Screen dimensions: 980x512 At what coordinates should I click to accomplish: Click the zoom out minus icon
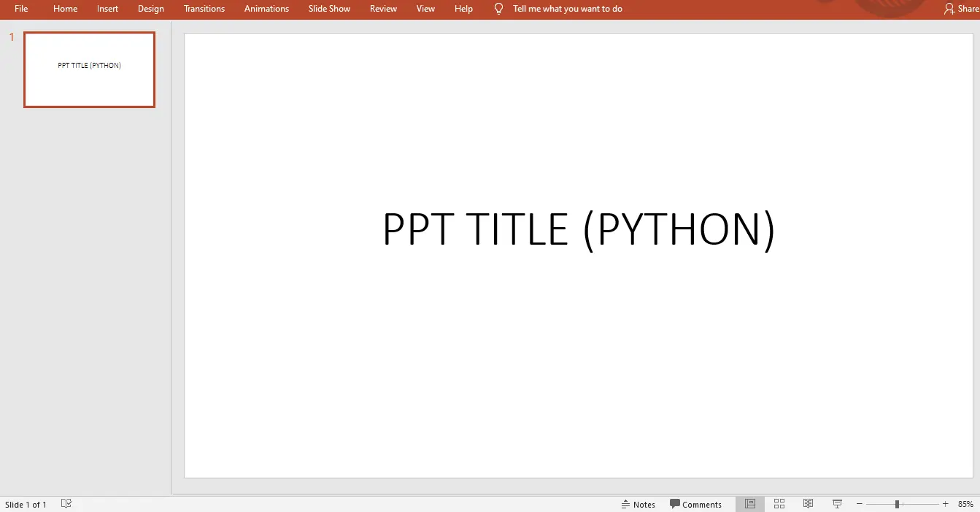(x=860, y=504)
